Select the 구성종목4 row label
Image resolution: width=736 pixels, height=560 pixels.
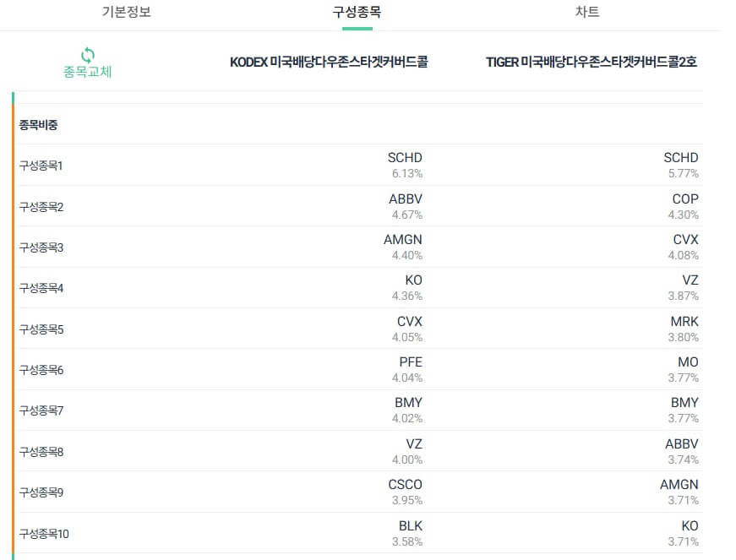(41, 288)
